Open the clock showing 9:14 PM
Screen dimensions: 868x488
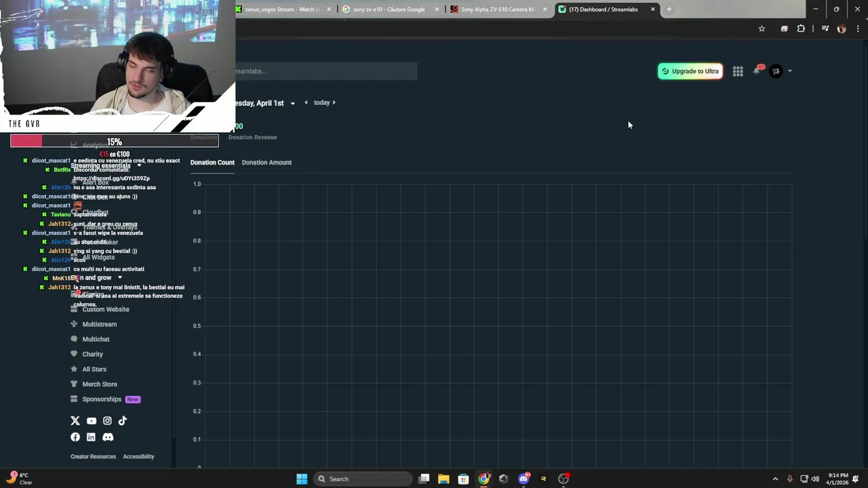click(x=837, y=479)
